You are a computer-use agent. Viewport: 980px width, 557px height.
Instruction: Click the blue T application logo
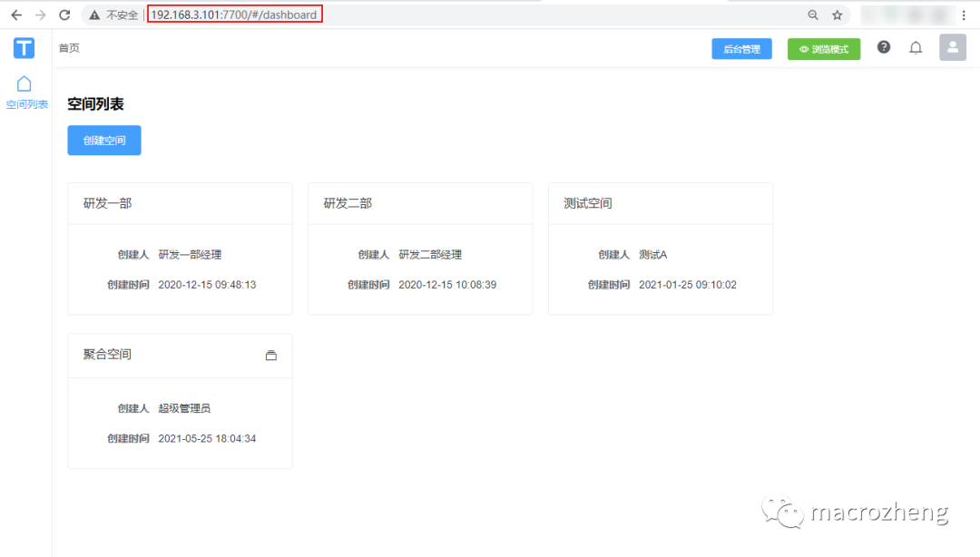[x=24, y=47]
